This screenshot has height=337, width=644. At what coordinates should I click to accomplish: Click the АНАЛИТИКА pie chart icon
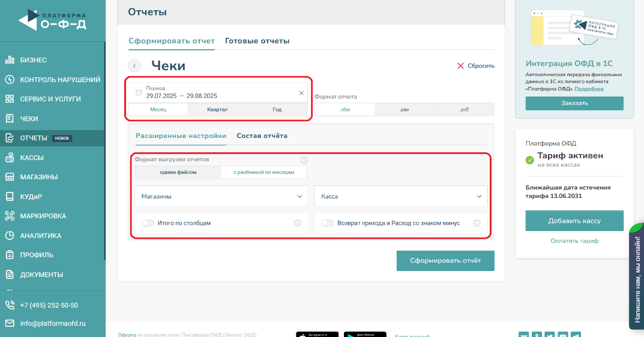coord(10,236)
